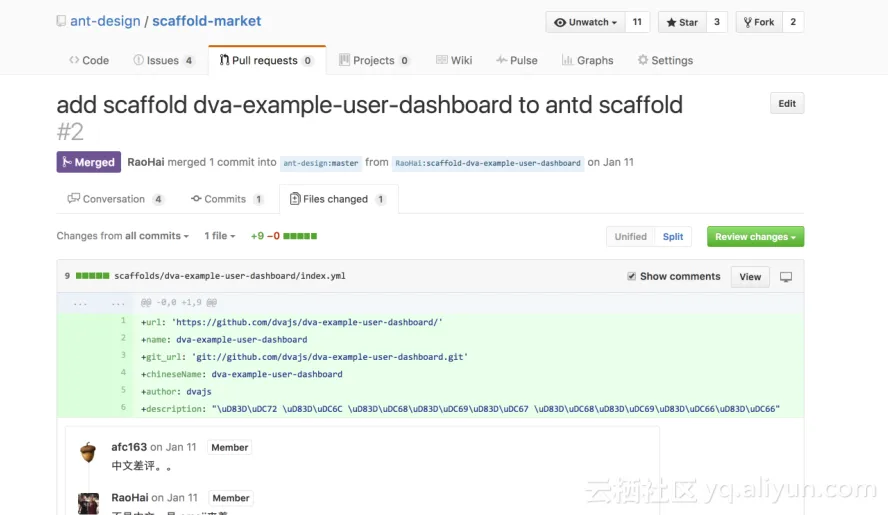This screenshot has width=888, height=515.
Task: Open RaoHai commenter profile link
Action: pyautogui.click(x=130, y=497)
